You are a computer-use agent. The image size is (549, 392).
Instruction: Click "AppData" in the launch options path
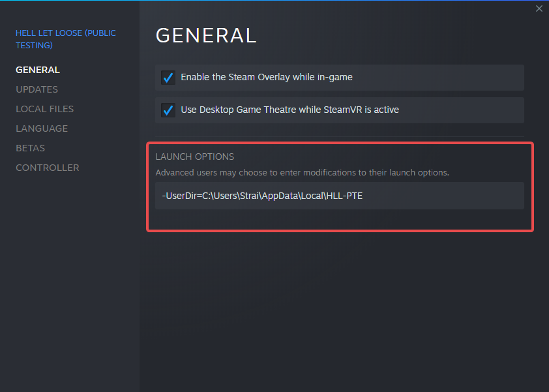point(280,196)
